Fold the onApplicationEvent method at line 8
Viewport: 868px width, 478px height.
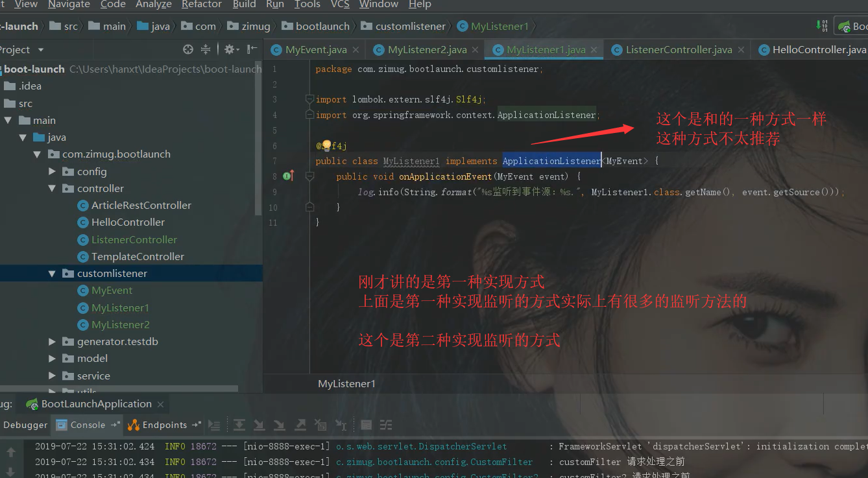(x=309, y=176)
